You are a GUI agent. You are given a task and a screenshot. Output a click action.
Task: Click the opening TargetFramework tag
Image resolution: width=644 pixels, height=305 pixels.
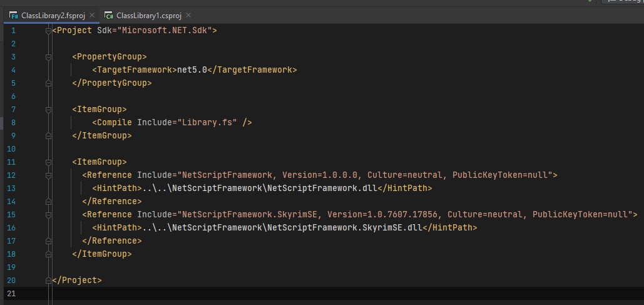135,70
